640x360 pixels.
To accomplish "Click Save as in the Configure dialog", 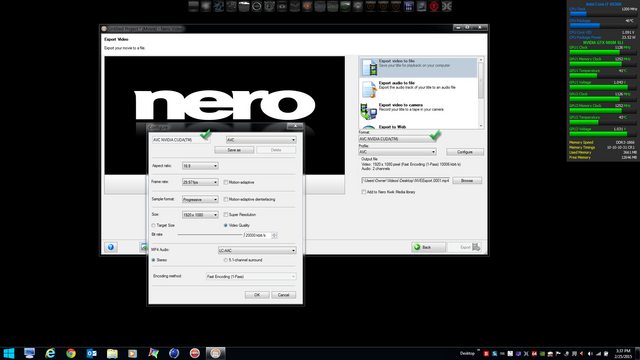I will tap(234, 150).
